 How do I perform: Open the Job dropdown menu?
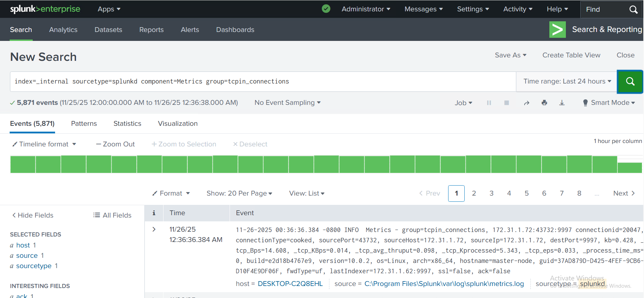(463, 103)
